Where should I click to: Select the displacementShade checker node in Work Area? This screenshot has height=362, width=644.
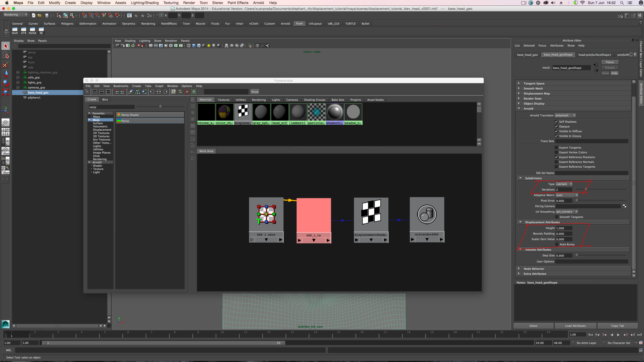tap(371, 214)
